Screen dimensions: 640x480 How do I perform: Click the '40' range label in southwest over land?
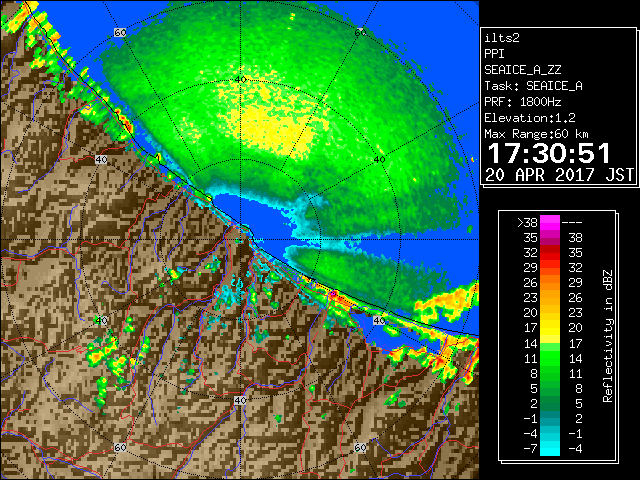[x=101, y=320]
